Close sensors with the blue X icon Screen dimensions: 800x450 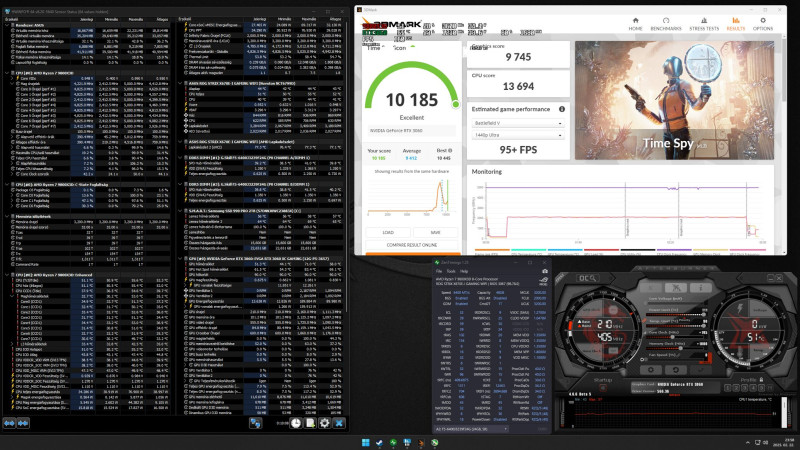(339, 423)
